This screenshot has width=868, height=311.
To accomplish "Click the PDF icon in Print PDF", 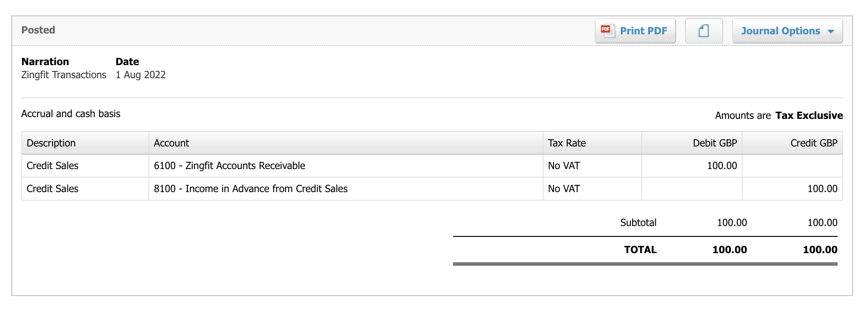I will 607,31.
